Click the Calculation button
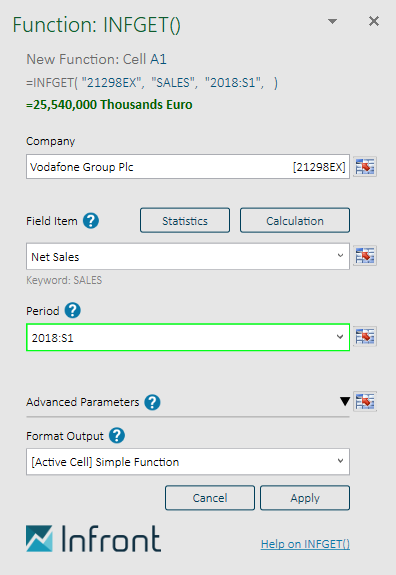Screen dimensions: 396x575 click(x=295, y=220)
